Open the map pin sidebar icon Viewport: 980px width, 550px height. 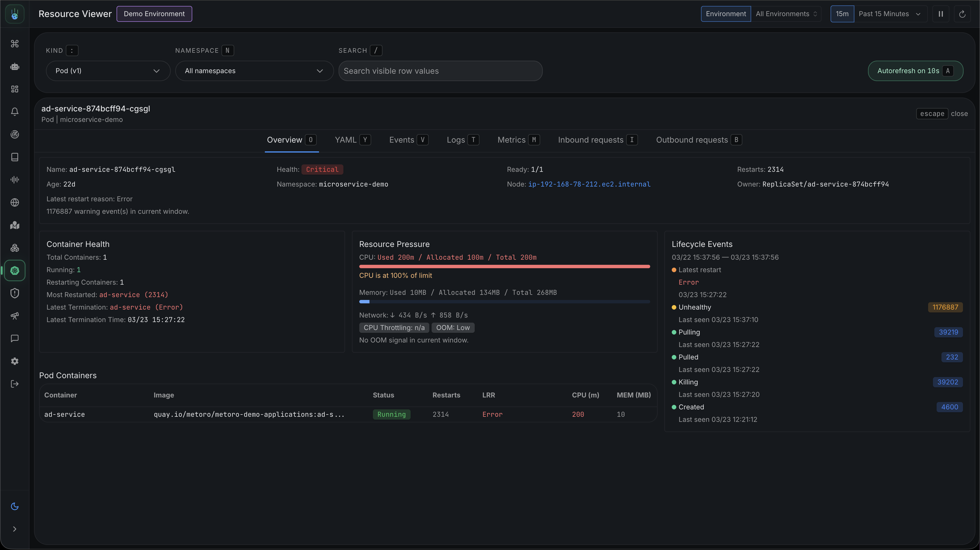[x=14, y=225]
